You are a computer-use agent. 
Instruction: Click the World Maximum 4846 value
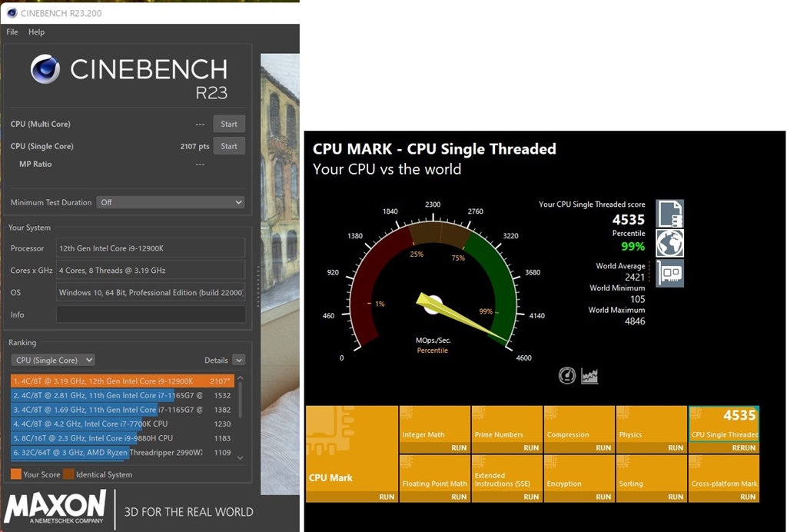coord(635,321)
